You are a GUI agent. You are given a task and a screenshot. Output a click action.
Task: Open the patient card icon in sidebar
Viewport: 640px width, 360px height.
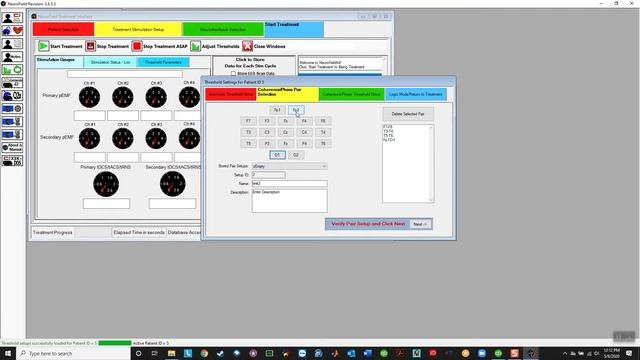(12, 18)
